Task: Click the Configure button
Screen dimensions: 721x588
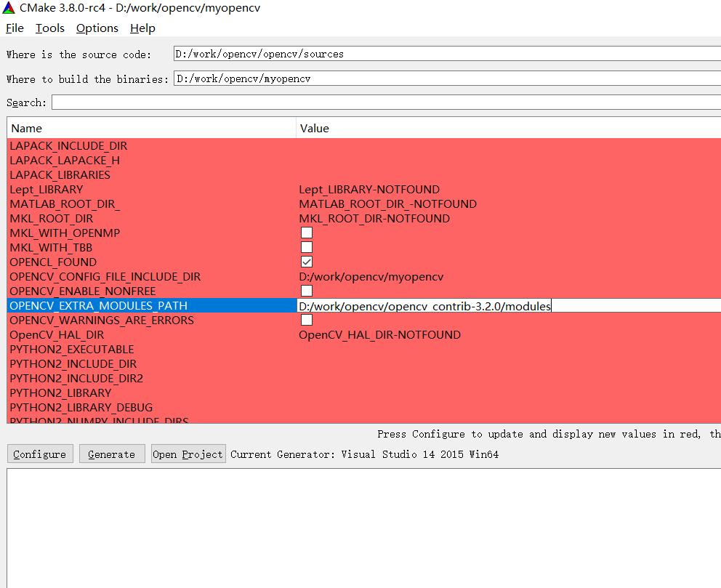Action: [40, 454]
